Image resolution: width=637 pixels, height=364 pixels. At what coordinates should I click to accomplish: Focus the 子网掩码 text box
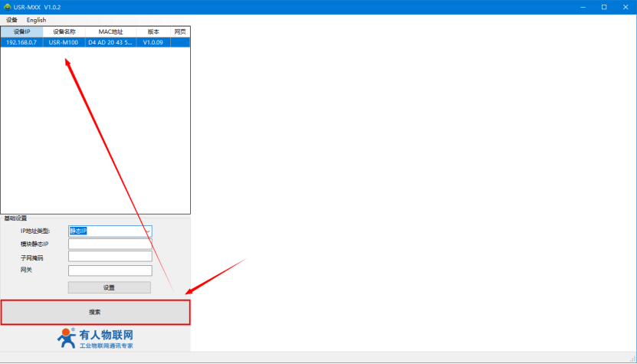pyautogui.click(x=110, y=257)
